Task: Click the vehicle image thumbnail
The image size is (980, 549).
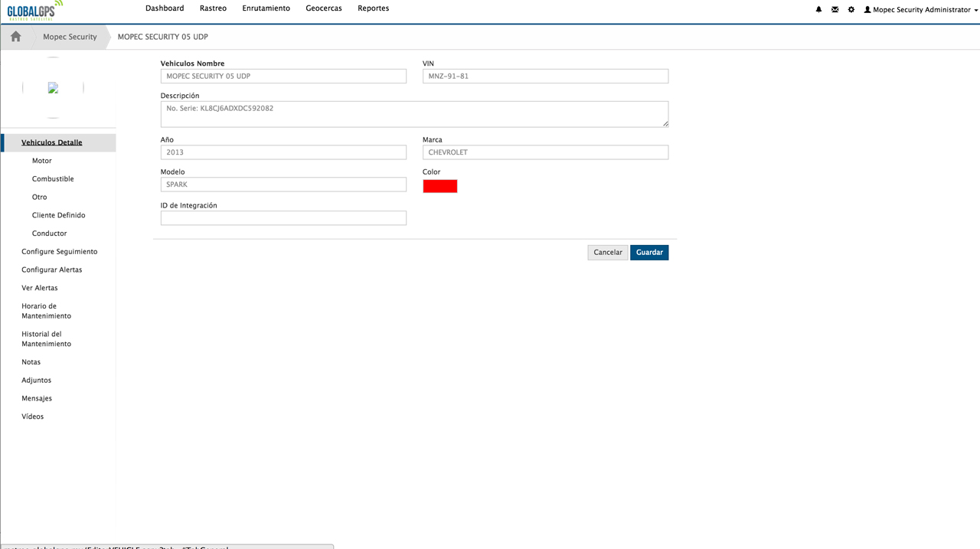Action: pyautogui.click(x=53, y=88)
